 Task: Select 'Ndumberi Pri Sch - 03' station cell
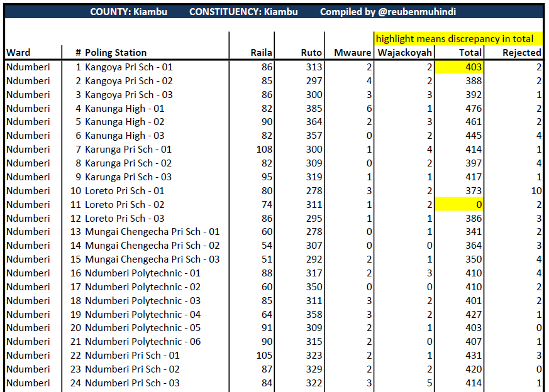click(132, 383)
